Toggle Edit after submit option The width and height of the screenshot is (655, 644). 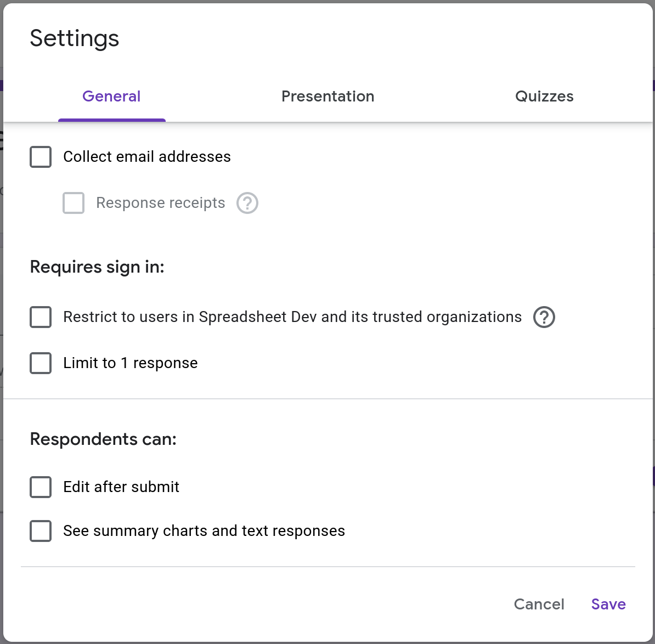point(41,487)
